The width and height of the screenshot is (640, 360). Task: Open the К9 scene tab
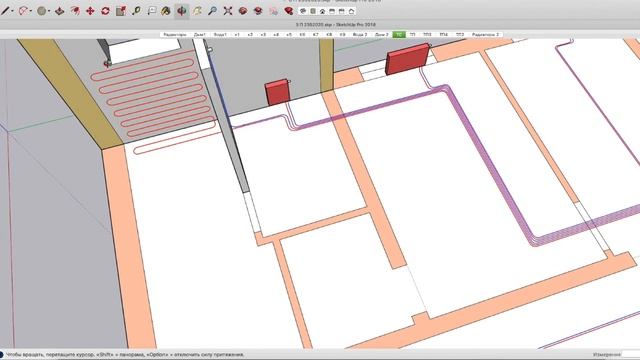[x=342, y=35]
